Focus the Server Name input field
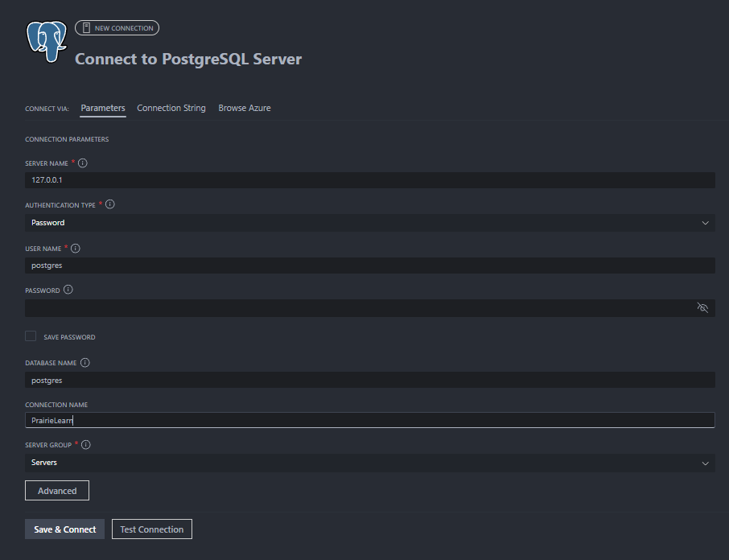 click(x=370, y=180)
